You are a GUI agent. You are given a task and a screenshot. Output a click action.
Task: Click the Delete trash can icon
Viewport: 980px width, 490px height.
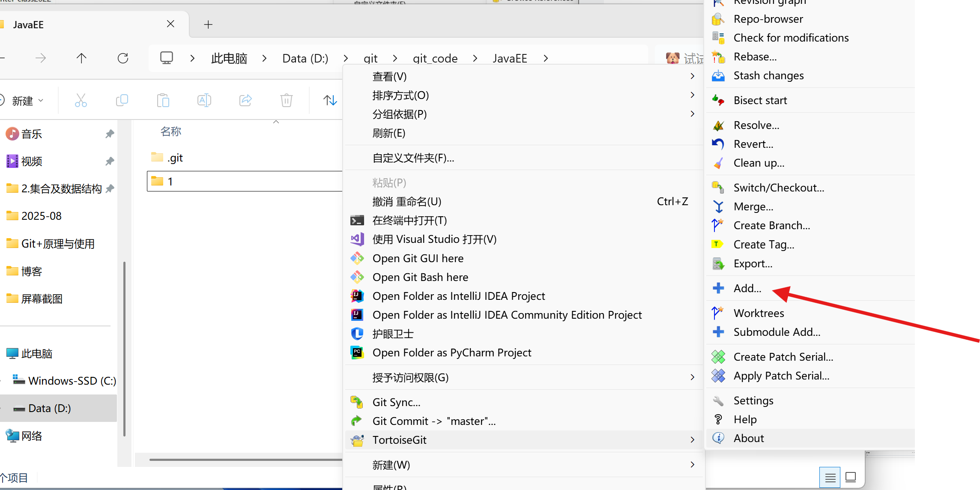click(286, 101)
